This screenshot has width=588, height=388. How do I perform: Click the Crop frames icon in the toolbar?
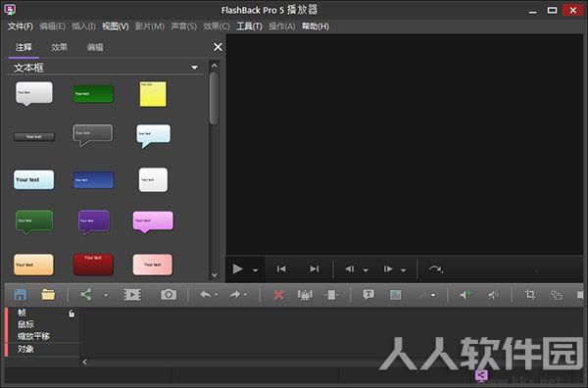pos(305,295)
